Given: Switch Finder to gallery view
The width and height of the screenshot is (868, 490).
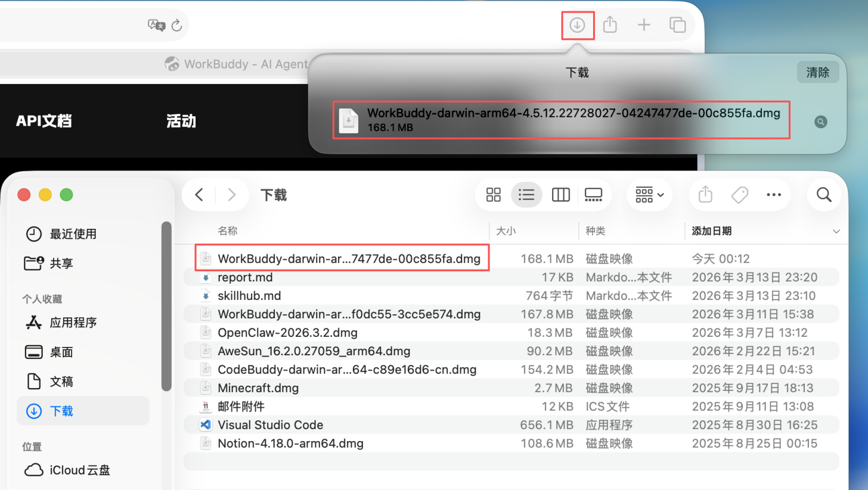Looking at the screenshot, I should (594, 194).
